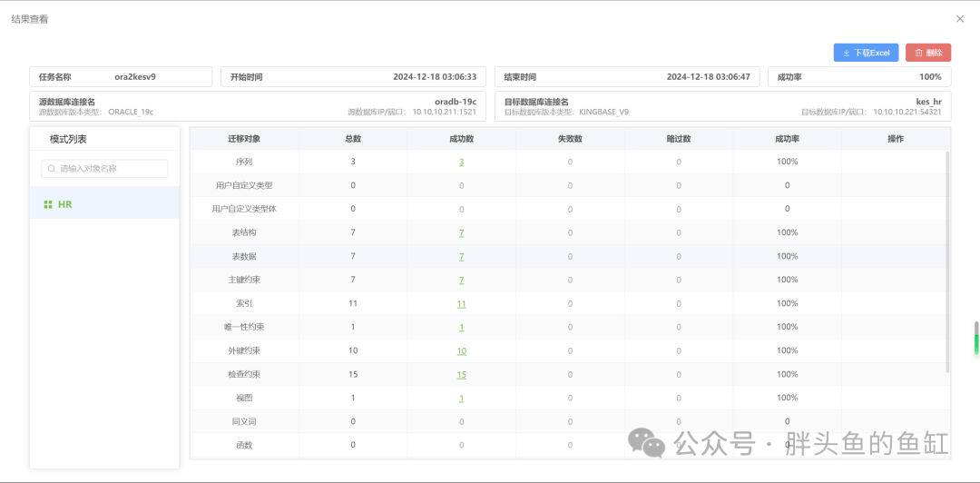Open the success count link for 视图

pos(461,398)
